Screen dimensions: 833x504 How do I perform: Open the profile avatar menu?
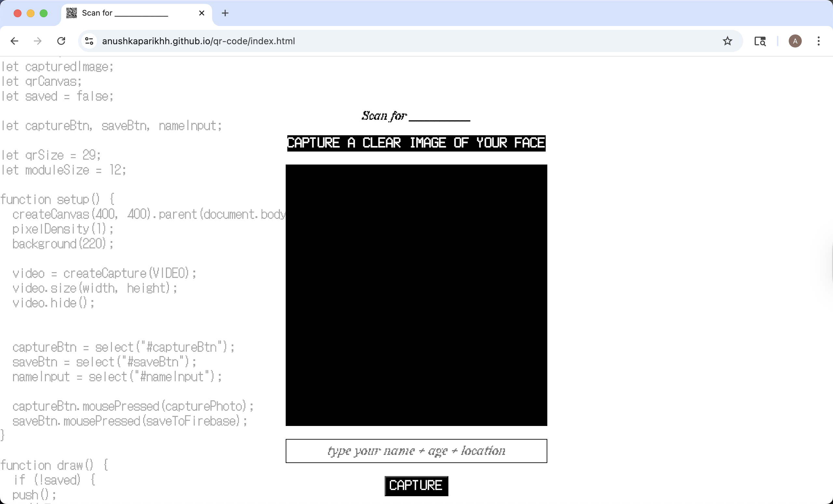point(795,41)
